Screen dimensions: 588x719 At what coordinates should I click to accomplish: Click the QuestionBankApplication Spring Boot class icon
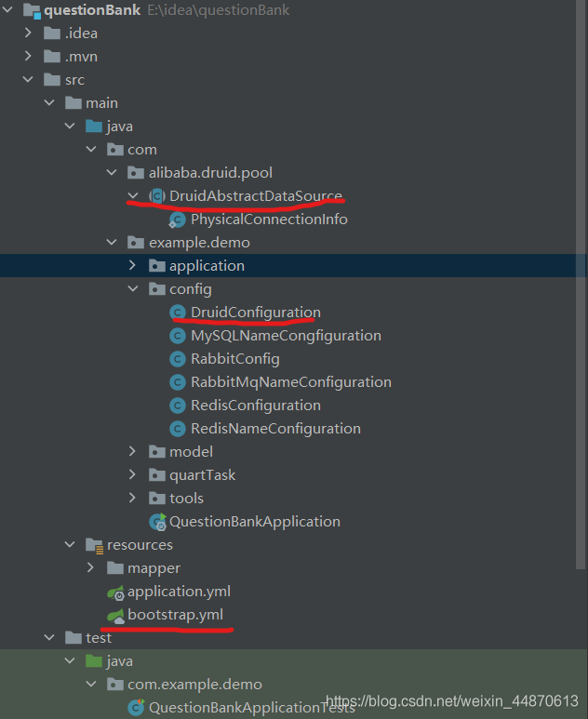click(x=158, y=522)
